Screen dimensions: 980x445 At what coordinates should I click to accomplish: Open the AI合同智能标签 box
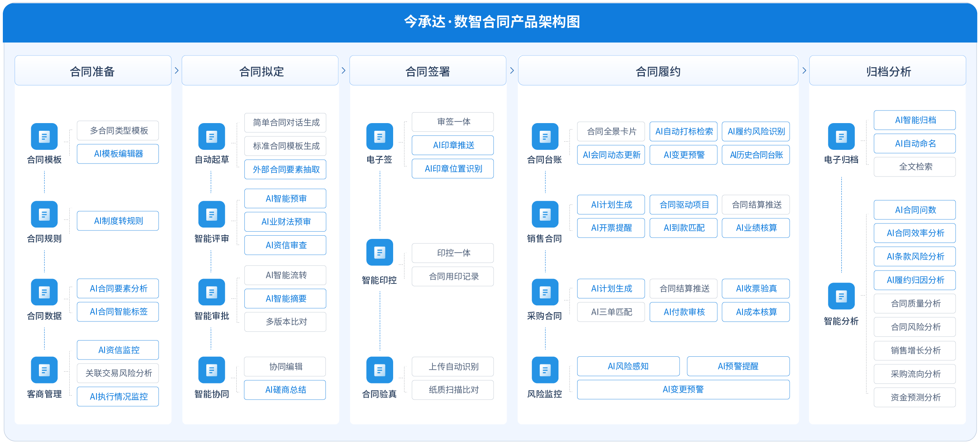tap(118, 312)
